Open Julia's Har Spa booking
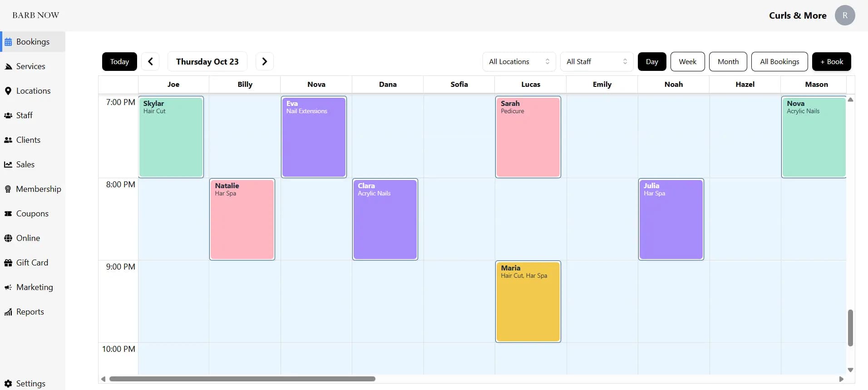This screenshot has width=868, height=390. 671,219
